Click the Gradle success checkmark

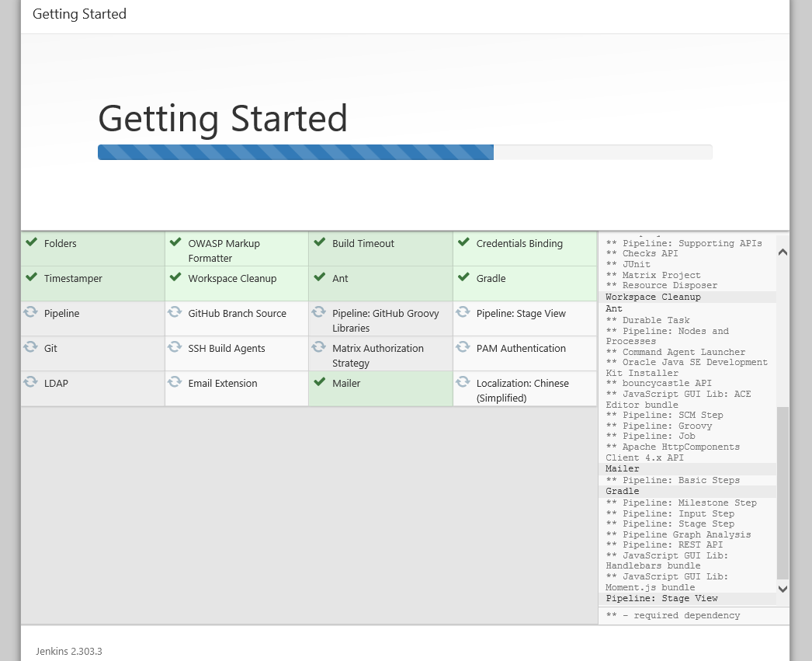click(x=463, y=277)
